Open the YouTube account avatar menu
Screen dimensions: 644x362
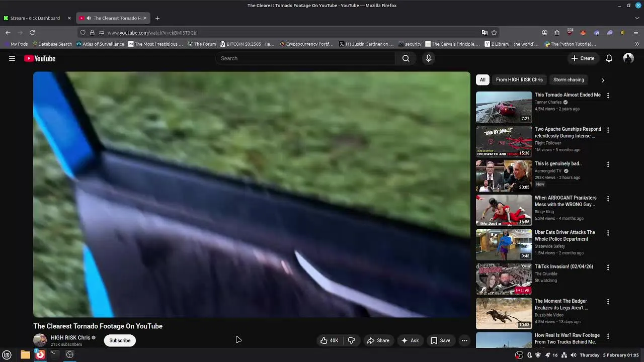coord(628,58)
